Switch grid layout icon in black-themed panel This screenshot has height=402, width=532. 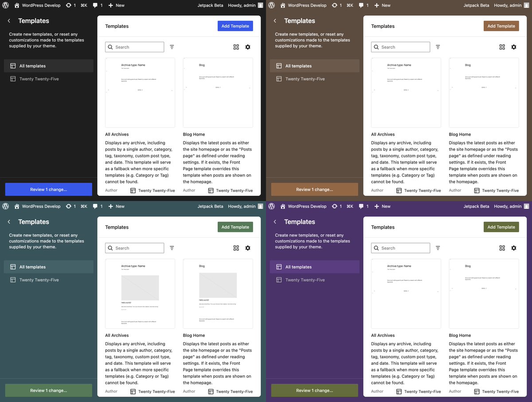tap(236, 47)
